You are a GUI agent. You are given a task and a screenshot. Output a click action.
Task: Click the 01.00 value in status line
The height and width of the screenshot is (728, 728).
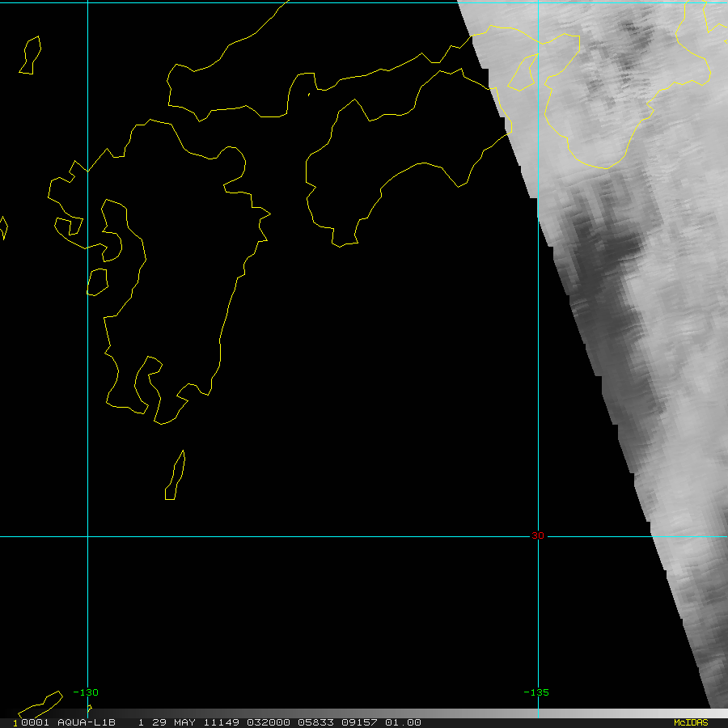pos(402,722)
